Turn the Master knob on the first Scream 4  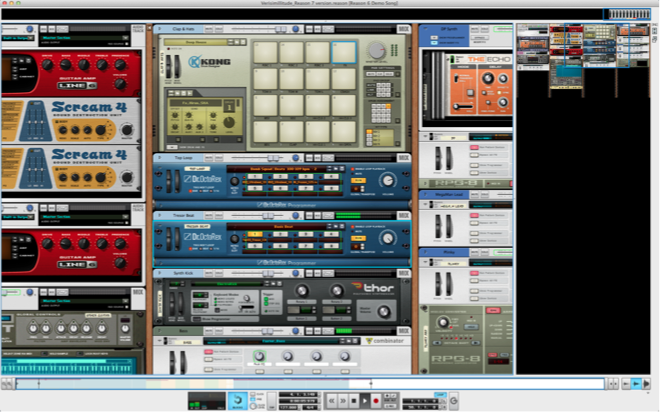(x=127, y=129)
